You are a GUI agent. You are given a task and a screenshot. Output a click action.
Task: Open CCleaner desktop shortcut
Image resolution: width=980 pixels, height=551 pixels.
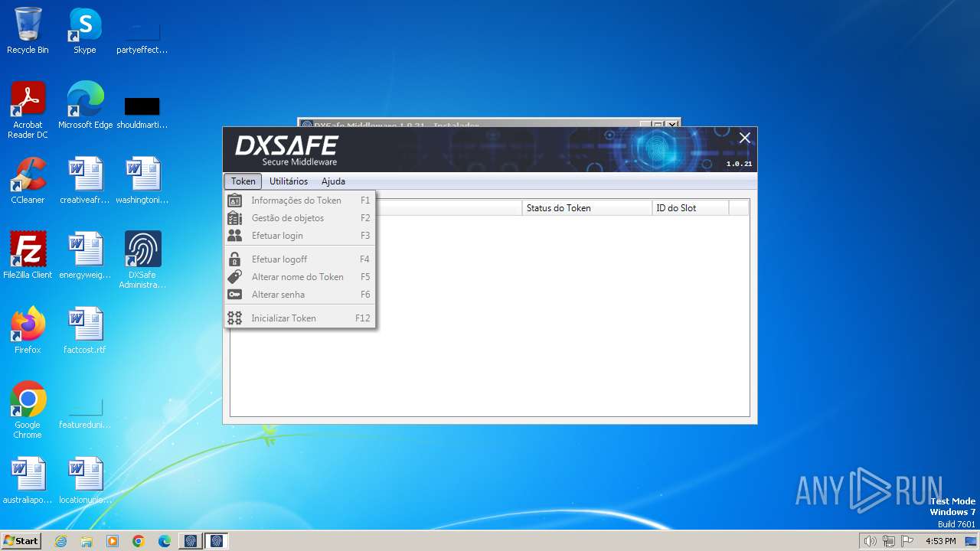coord(28,181)
